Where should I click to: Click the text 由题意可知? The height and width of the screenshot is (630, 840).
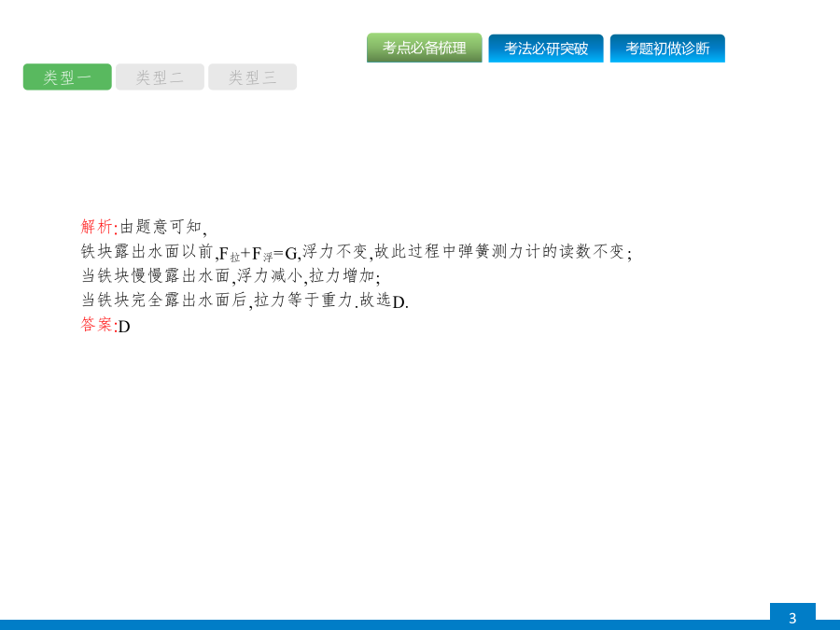pyautogui.click(x=162, y=227)
